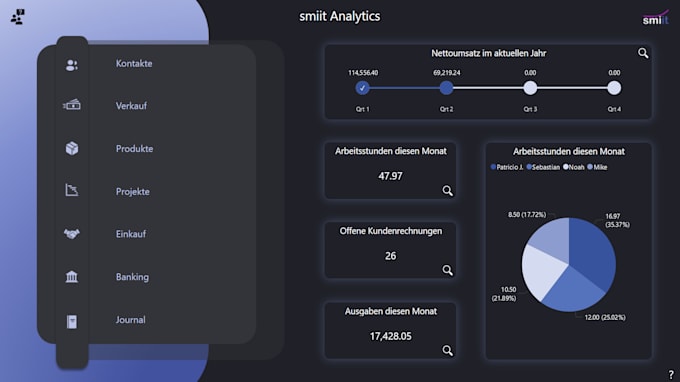
Task: Click the question mark help icon
Action: (x=671, y=375)
